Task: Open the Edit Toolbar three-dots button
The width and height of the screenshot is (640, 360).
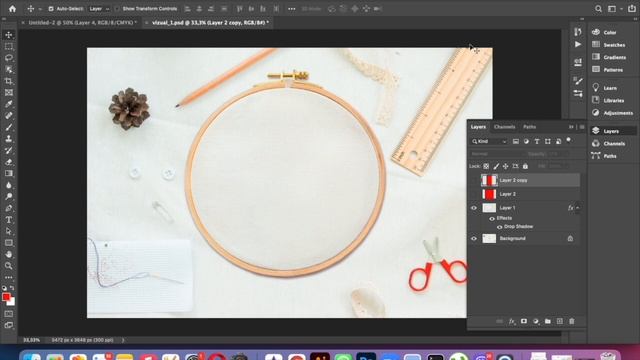Action: [9, 278]
